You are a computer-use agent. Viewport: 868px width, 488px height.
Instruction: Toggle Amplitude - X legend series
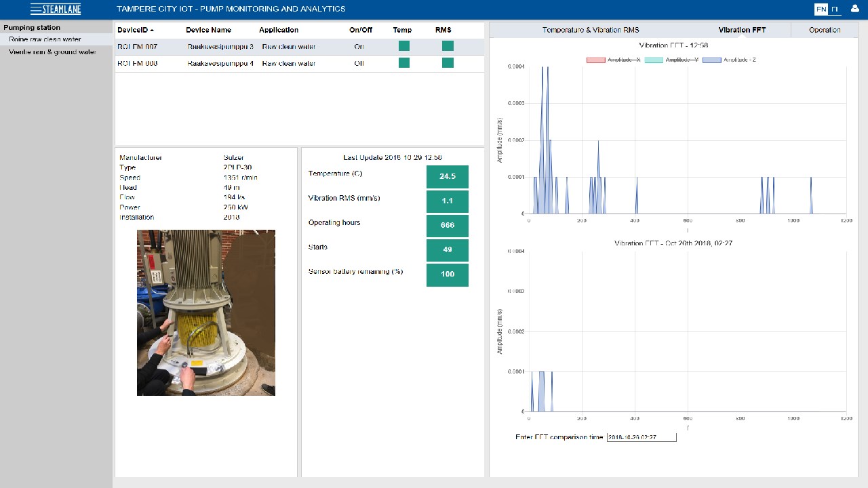pyautogui.click(x=613, y=60)
